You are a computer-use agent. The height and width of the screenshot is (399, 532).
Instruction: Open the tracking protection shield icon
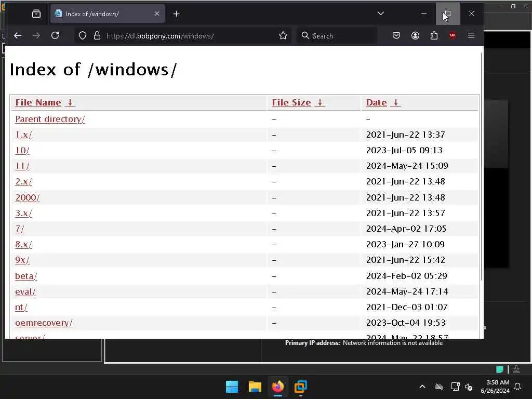(x=83, y=36)
